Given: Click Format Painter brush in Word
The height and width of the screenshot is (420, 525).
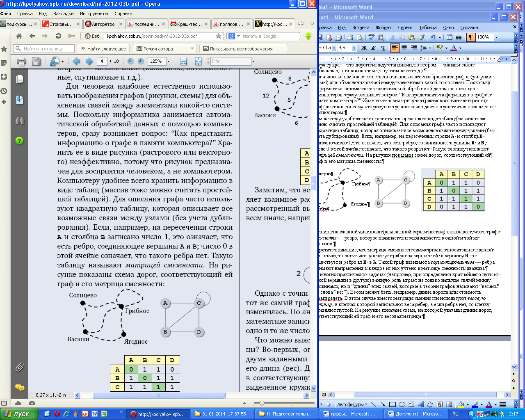Looking at the screenshot, I should click(421, 37).
